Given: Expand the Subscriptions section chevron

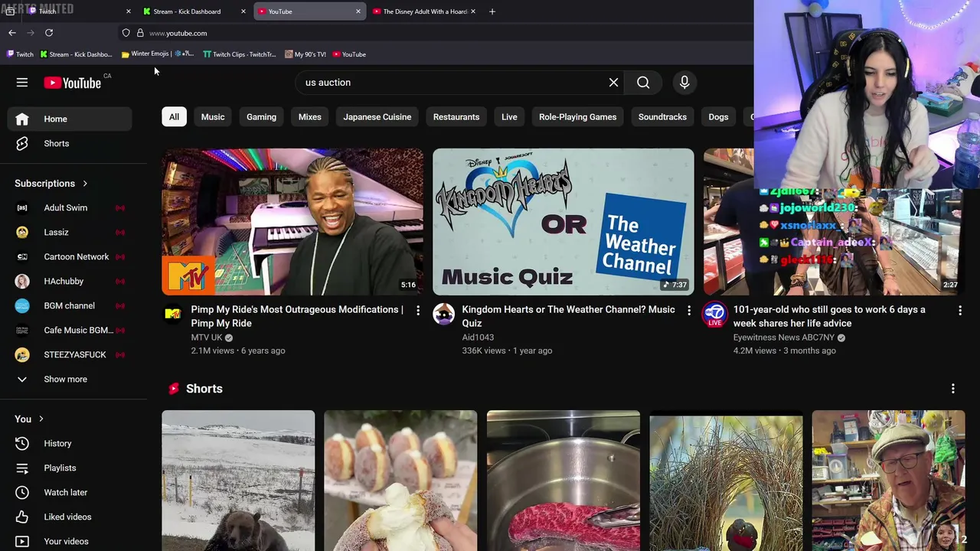Looking at the screenshot, I should tap(85, 184).
